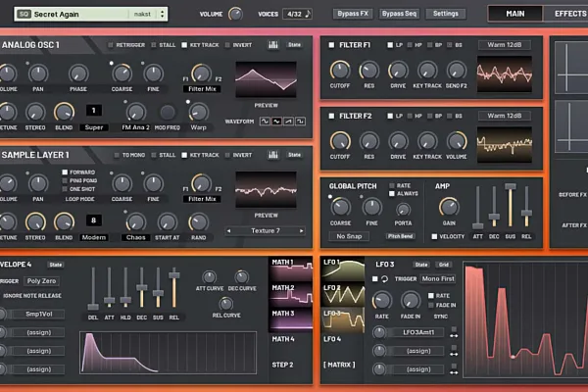Click the LFO 3 Rate knob
The width and height of the screenshot is (588, 392).
(x=382, y=301)
